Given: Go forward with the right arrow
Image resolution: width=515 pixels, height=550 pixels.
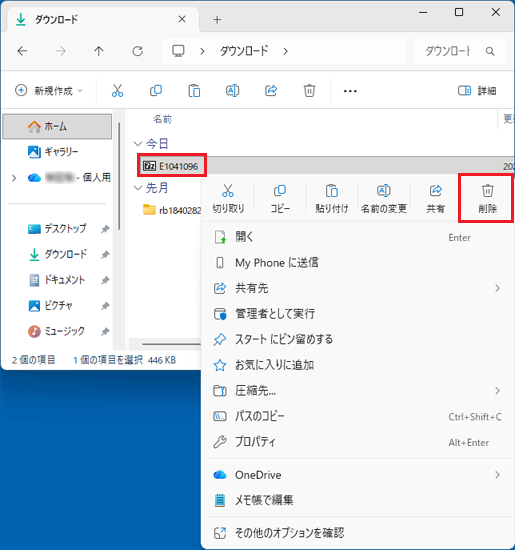Looking at the screenshot, I should coord(61,51).
